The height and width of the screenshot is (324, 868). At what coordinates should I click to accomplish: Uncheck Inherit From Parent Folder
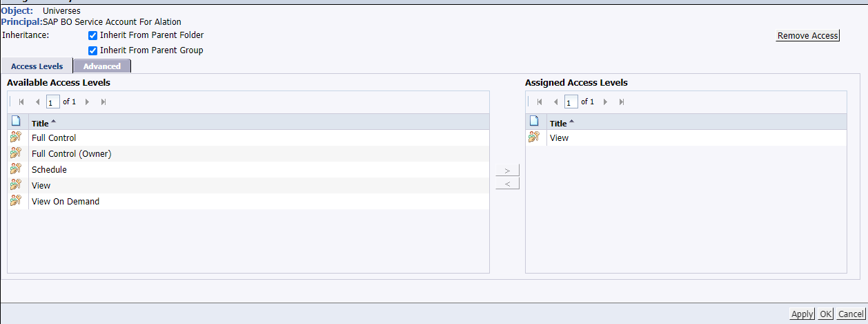92,35
